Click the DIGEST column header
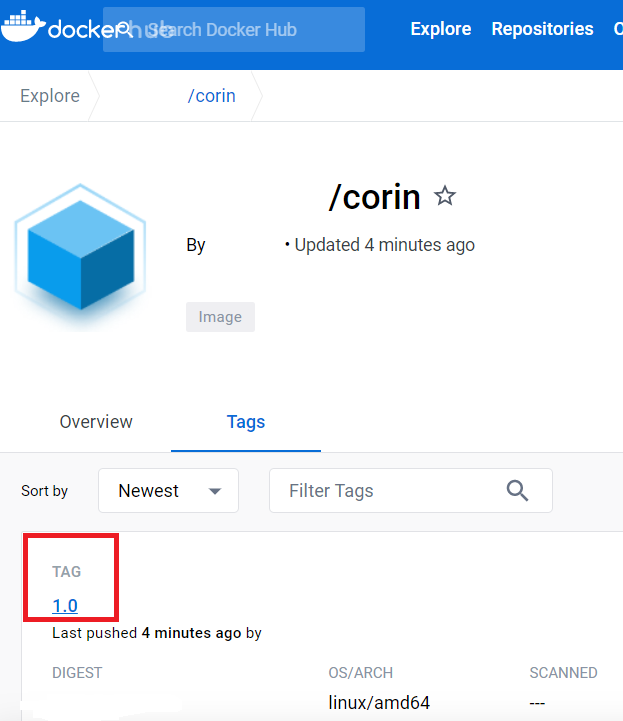Image resolution: width=623 pixels, height=721 pixels. (77, 673)
